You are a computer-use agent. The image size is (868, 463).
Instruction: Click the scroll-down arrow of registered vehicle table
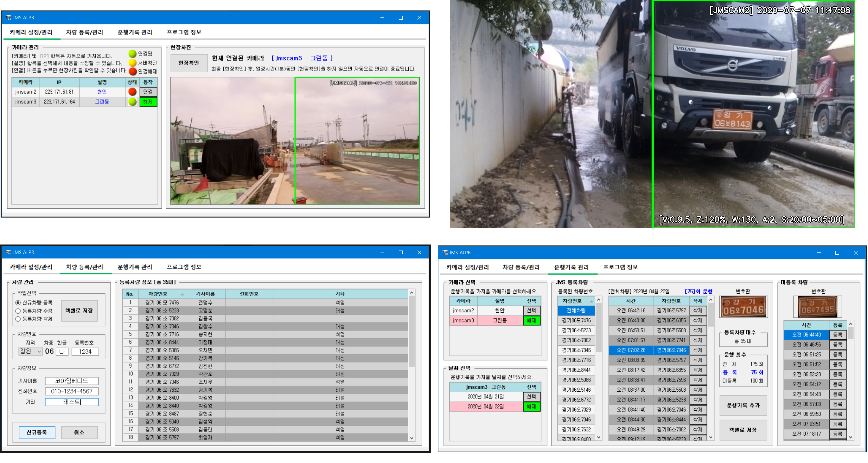pyautogui.click(x=412, y=438)
